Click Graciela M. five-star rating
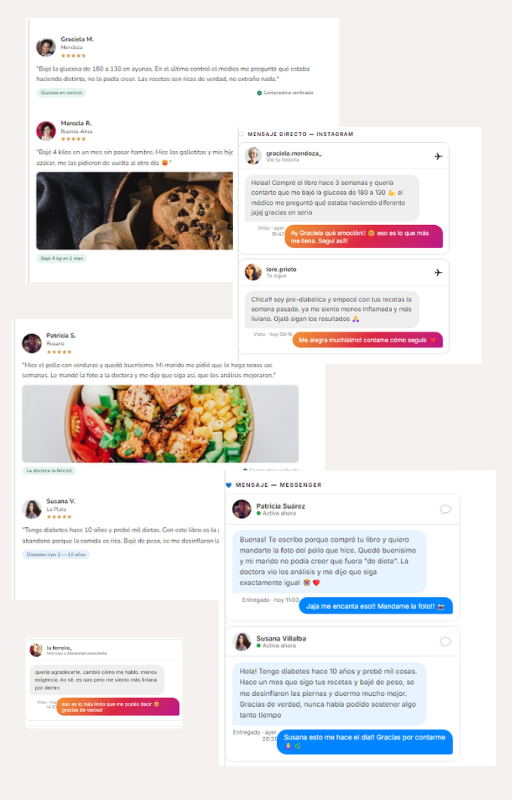 click(73, 56)
